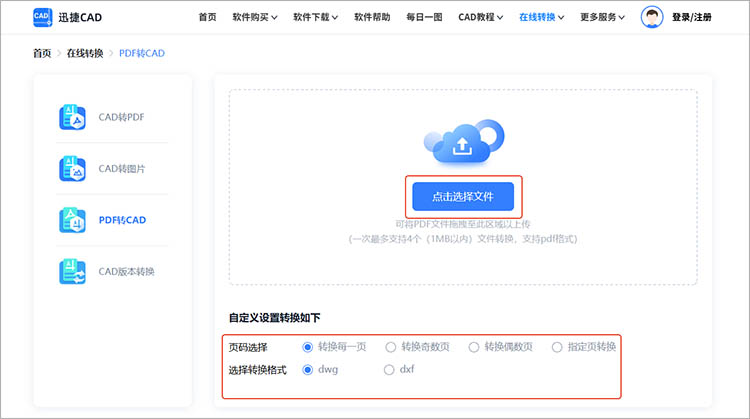Expand the 软件下载 dropdown menu
Image resolution: width=750 pixels, height=419 pixels.
pos(316,17)
